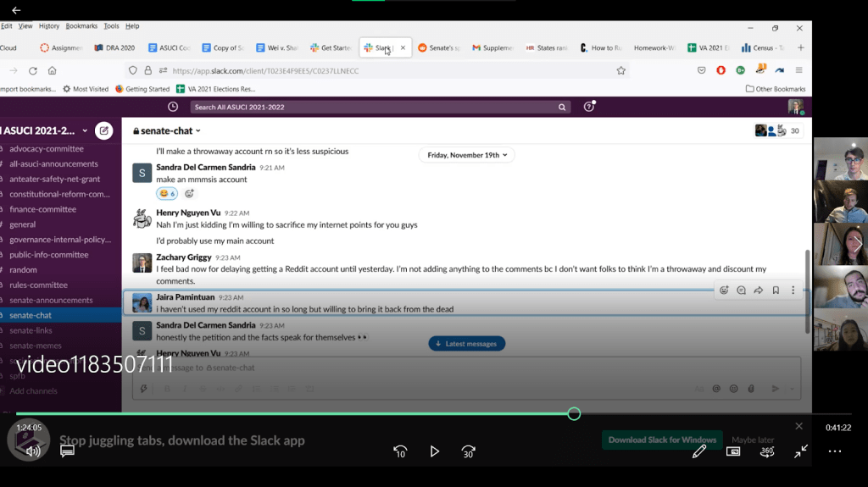Viewport: 868px width, 487px height.
Task: Open the Bookmarks menu in Firefox
Action: point(81,26)
